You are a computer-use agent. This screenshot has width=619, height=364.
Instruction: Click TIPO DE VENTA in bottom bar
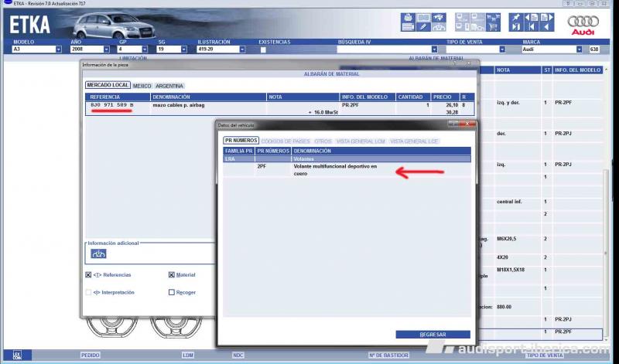[545, 355]
